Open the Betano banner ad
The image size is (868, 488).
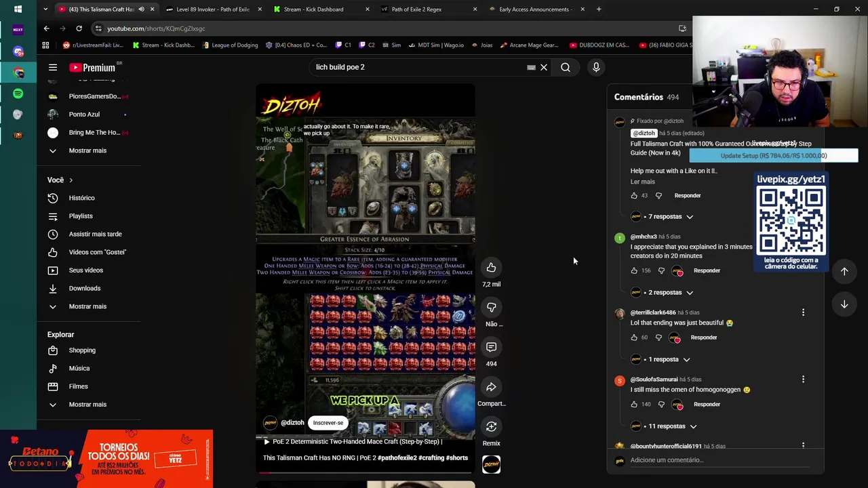point(106,459)
